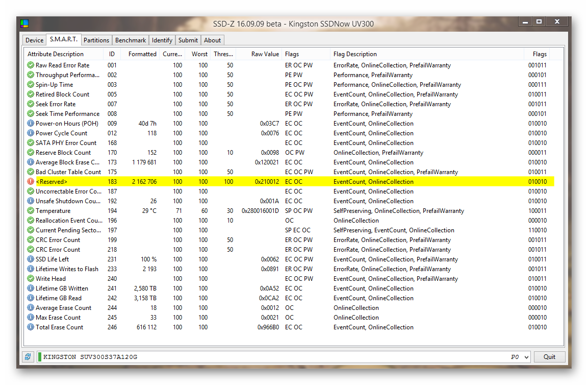Image resolution: width=588 pixels, height=385 pixels.
Task: Click the info icon for Max Erase Count
Action: click(31, 318)
